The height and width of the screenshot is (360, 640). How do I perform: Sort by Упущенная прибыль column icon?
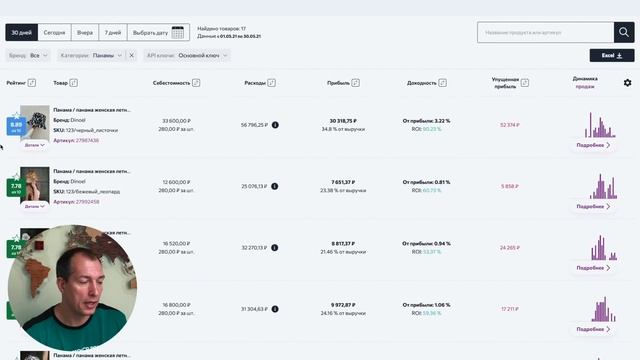525,83
